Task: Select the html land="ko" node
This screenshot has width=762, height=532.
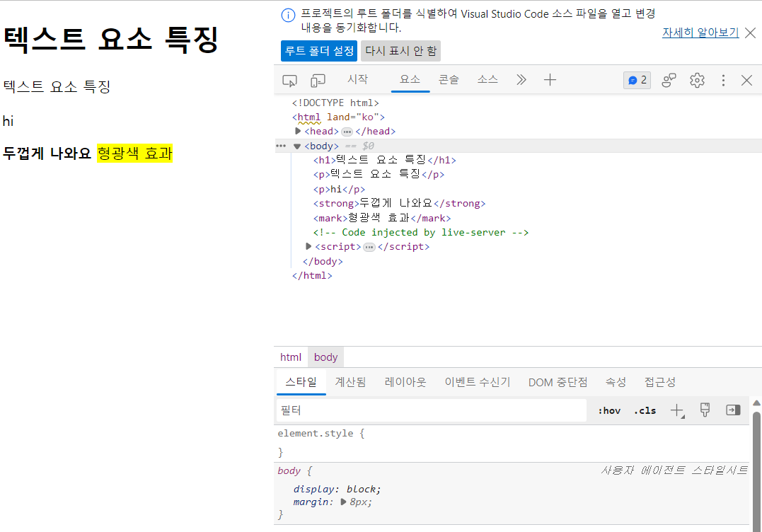Action: pyautogui.click(x=338, y=117)
